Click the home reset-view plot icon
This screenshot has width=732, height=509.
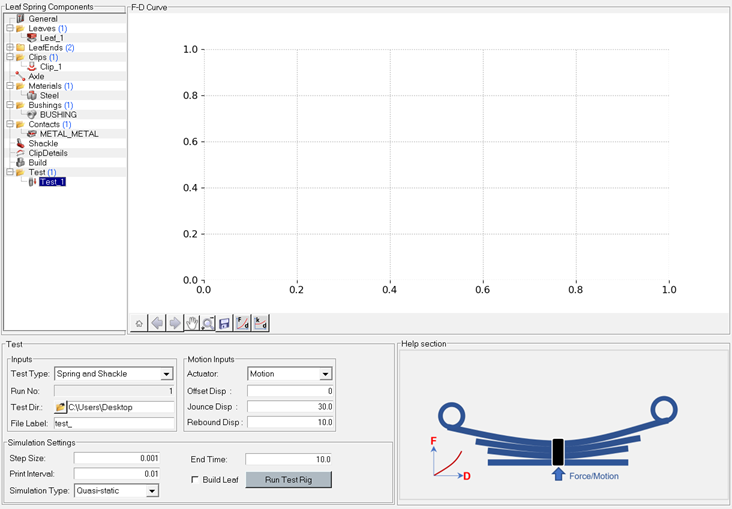tap(140, 323)
